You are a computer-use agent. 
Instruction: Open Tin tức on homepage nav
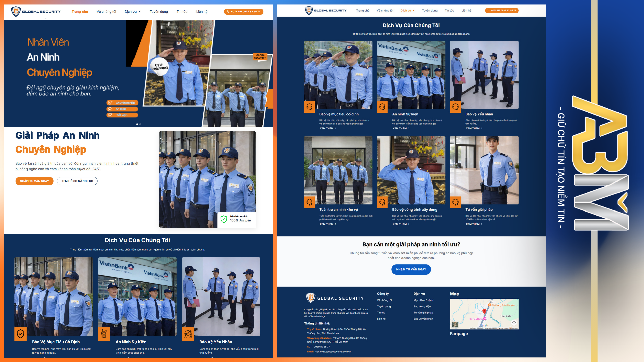(x=182, y=12)
